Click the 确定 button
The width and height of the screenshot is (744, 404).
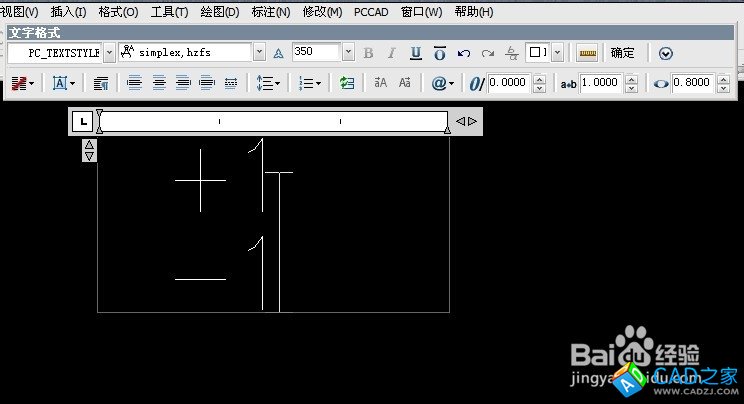622,53
